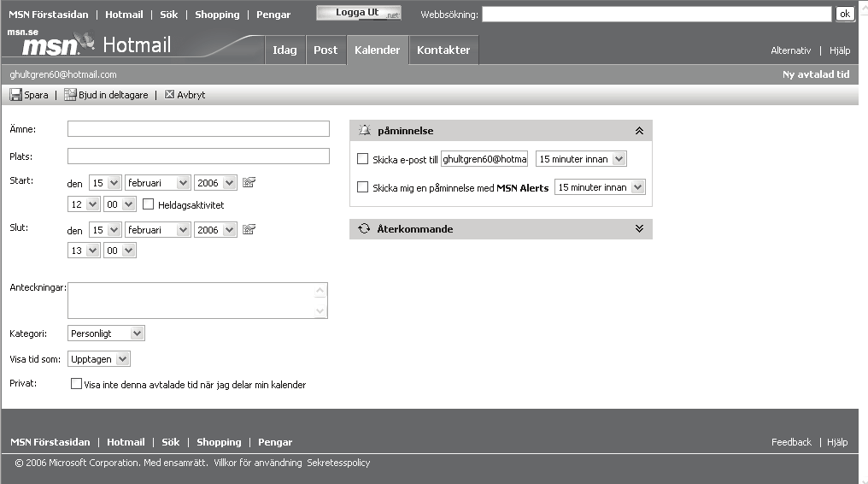Image resolution: width=868 pixels, height=484 pixels.
Task: Click the Logga Ut button
Action: [359, 13]
